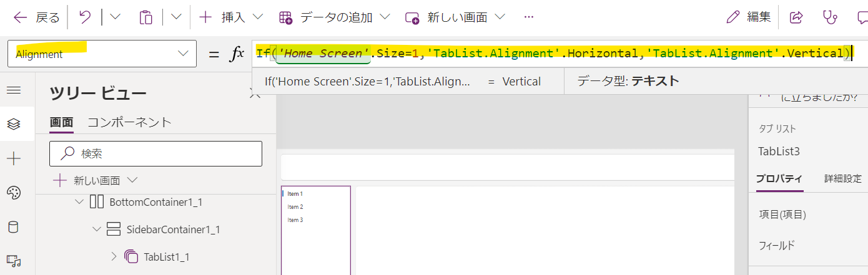Viewport: 868px width, 275px height.
Task: Click the formula result value Vertical
Action: pyautogui.click(x=521, y=82)
